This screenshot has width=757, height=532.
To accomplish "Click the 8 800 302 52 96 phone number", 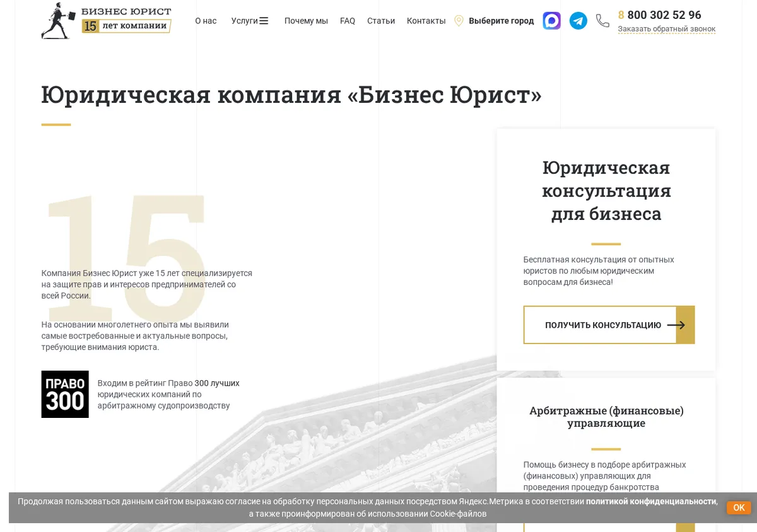I will pos(659,14).
